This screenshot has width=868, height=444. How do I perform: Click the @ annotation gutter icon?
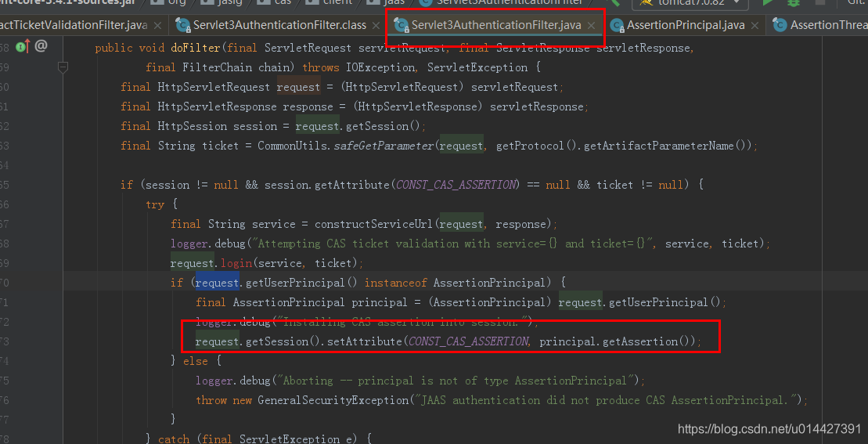tap(41, 46)
